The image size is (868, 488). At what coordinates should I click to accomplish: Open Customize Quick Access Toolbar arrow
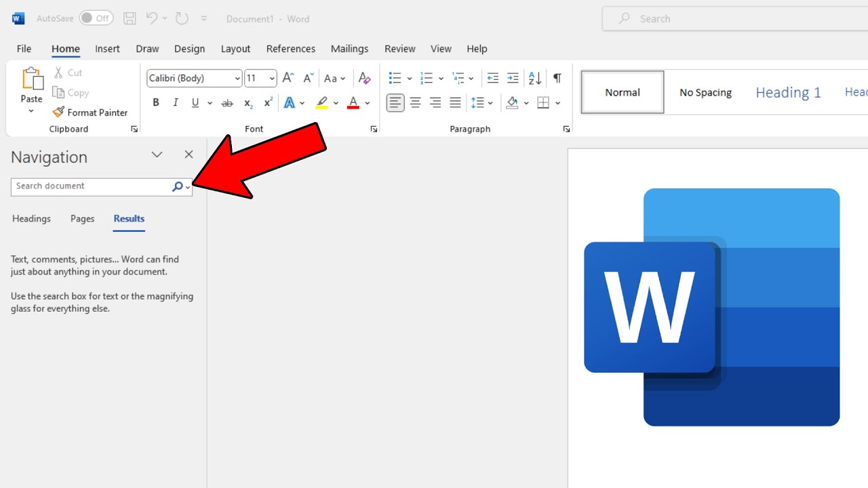204,19
